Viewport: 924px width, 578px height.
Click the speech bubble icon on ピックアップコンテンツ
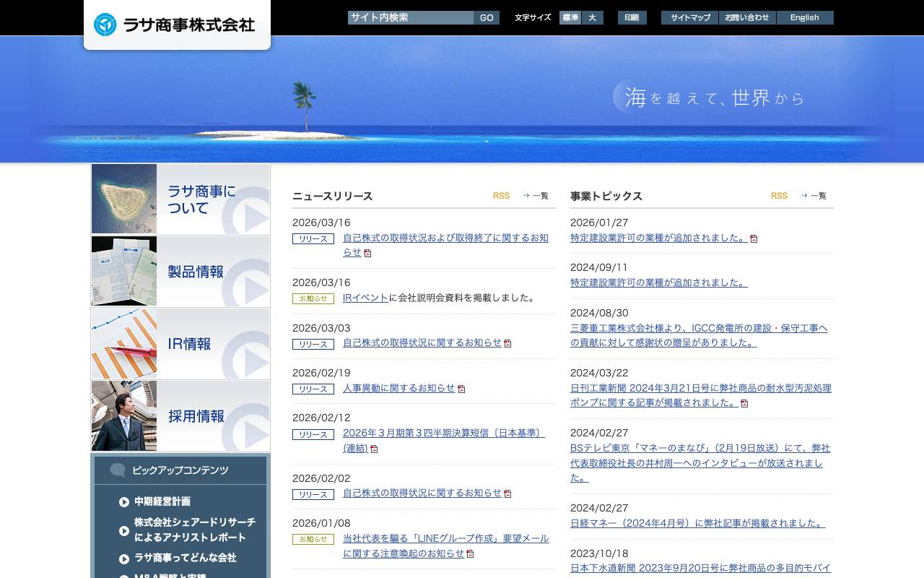click(118, 470)
